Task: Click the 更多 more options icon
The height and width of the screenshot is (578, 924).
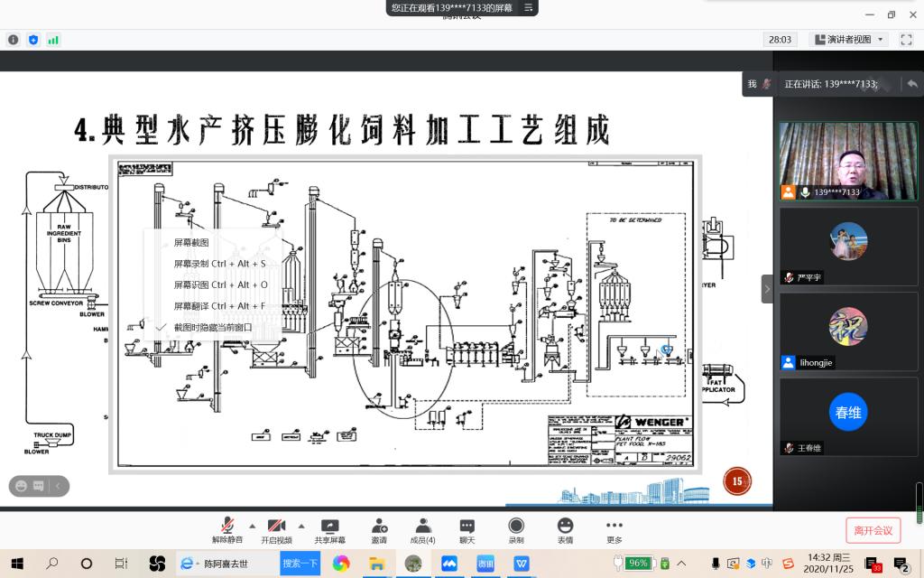Action: [x=614, y=529]
